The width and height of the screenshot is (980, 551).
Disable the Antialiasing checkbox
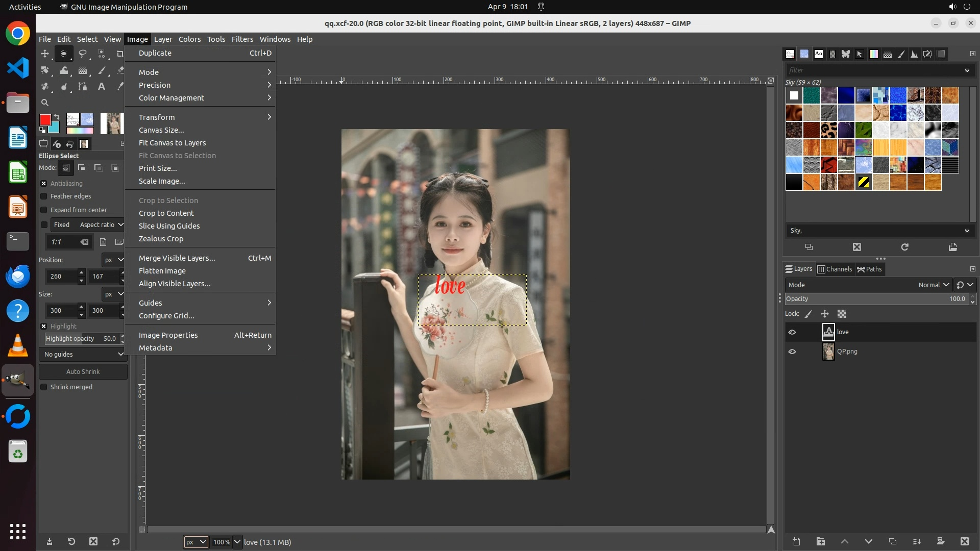click(44, 184)
